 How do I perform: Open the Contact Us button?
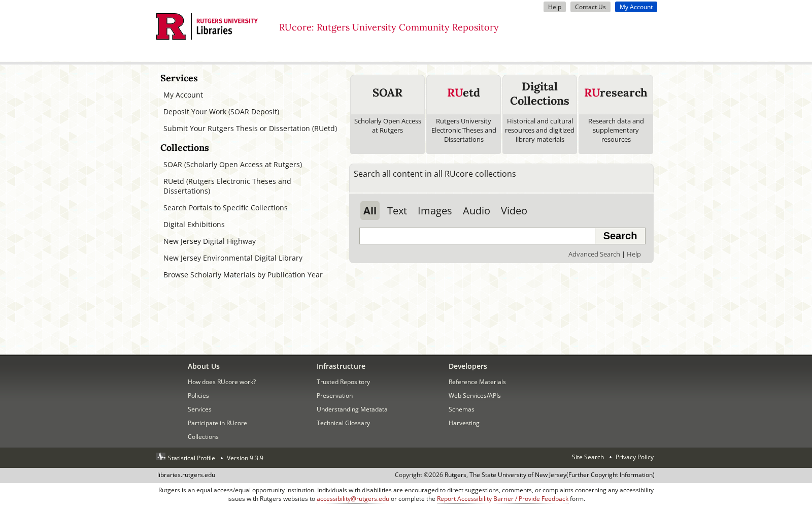(590, 7)
